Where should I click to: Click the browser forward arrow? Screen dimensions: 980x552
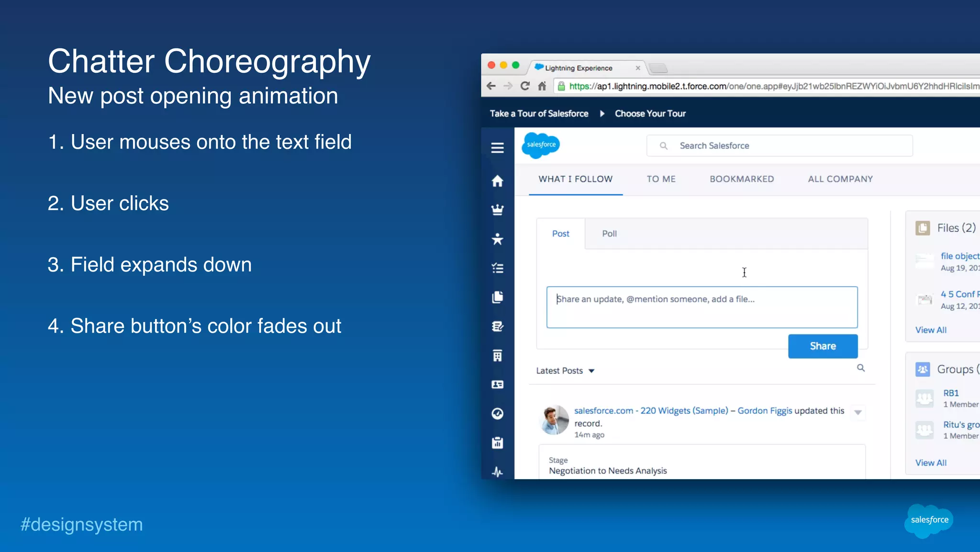point(508,86)
